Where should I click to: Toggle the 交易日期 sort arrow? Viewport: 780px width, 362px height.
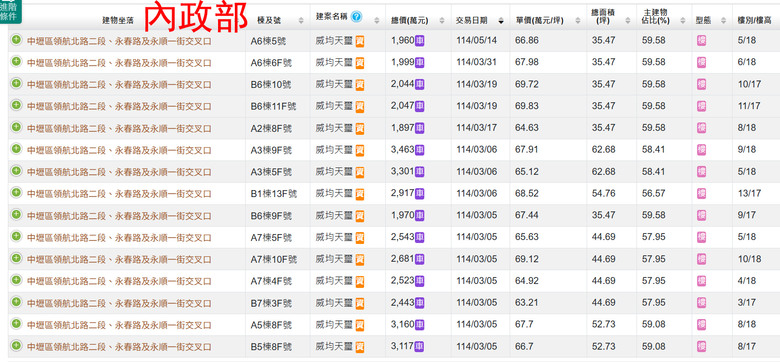click(500, 21)
